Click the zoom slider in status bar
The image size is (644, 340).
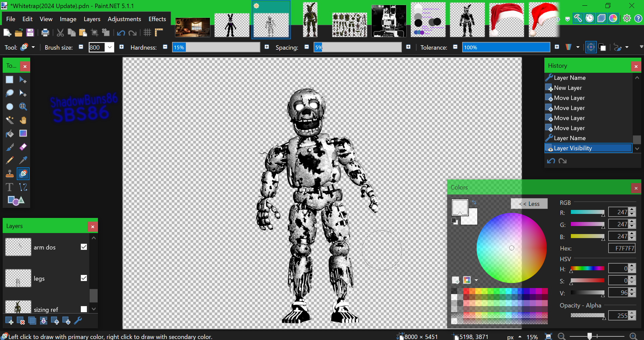pos(597,336)
